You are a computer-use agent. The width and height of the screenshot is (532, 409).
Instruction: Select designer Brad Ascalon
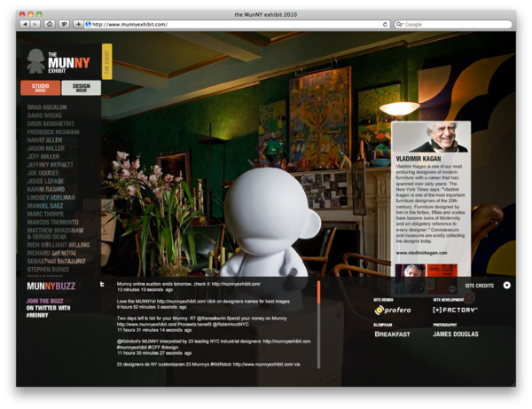(47, 107)
